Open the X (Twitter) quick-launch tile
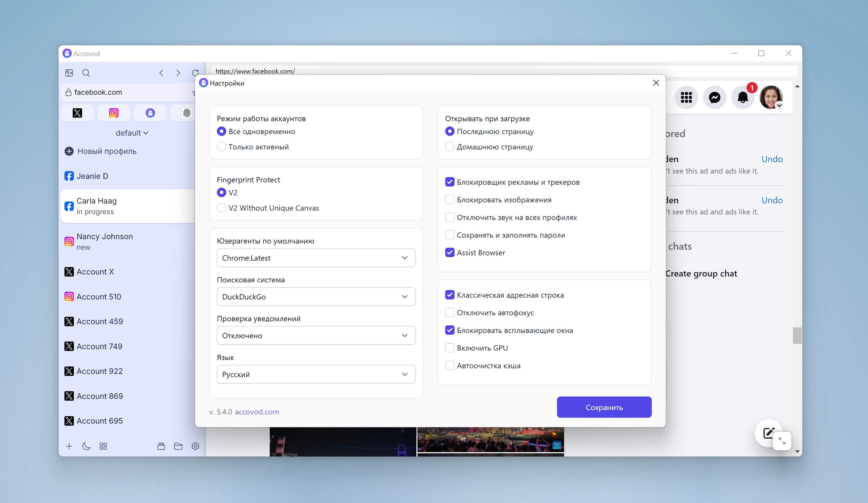 click(x=77, y=113)
